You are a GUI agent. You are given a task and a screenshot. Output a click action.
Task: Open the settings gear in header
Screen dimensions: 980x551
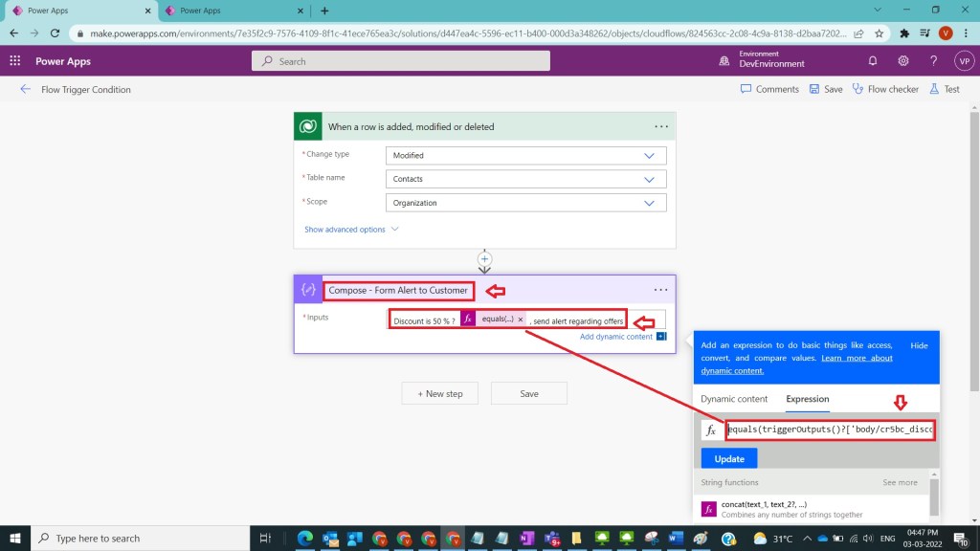click(902, 61)
